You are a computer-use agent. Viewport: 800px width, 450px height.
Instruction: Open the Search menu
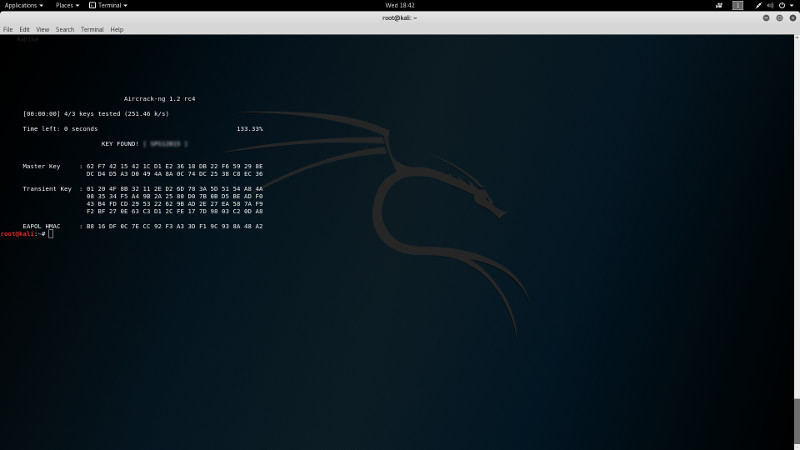(65, 30)
